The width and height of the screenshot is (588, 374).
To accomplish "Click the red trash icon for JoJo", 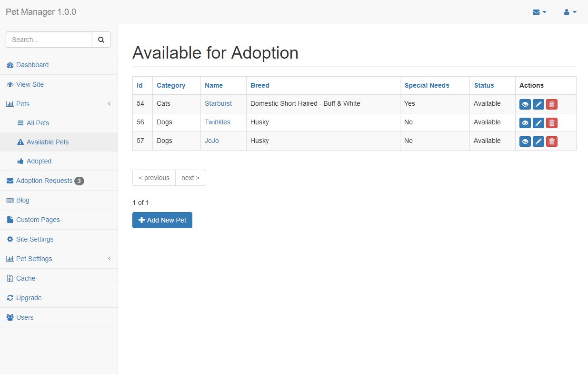I will (x=552, y=142).
